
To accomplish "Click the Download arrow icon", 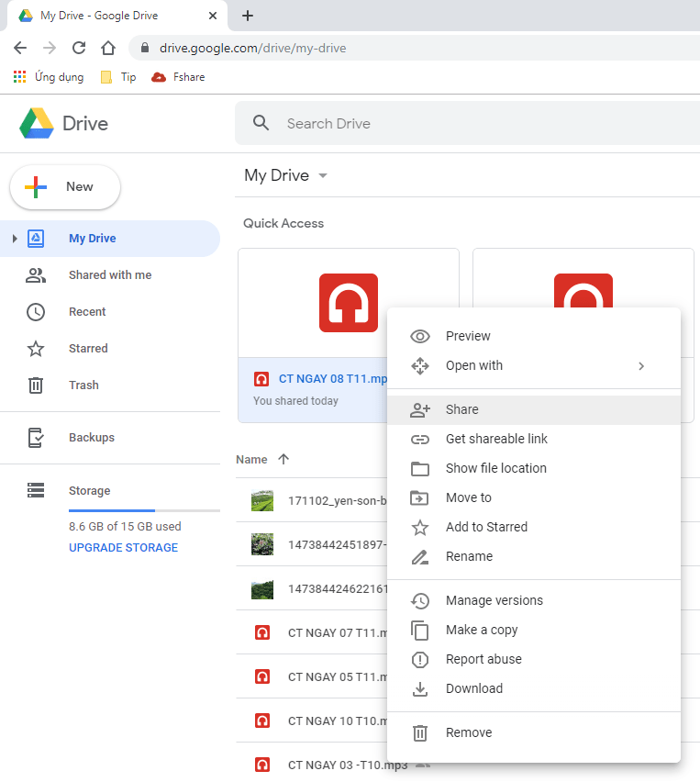I will [420, 688].
